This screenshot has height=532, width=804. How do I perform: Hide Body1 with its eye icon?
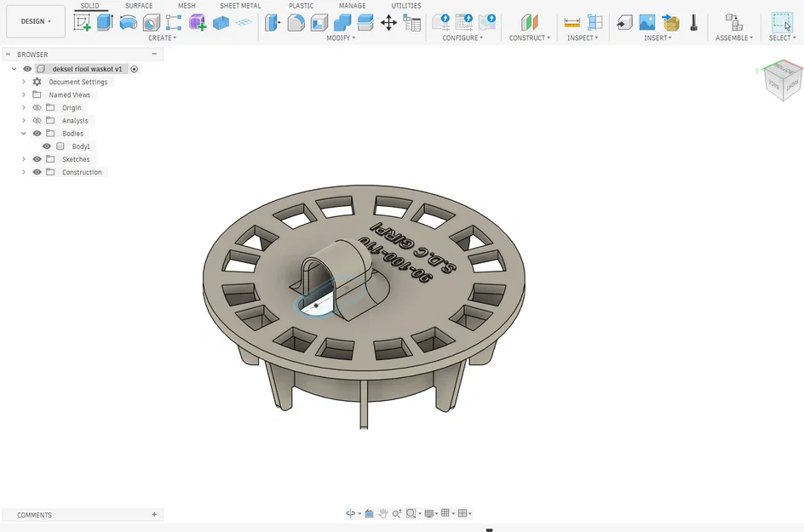pos(47,146)
